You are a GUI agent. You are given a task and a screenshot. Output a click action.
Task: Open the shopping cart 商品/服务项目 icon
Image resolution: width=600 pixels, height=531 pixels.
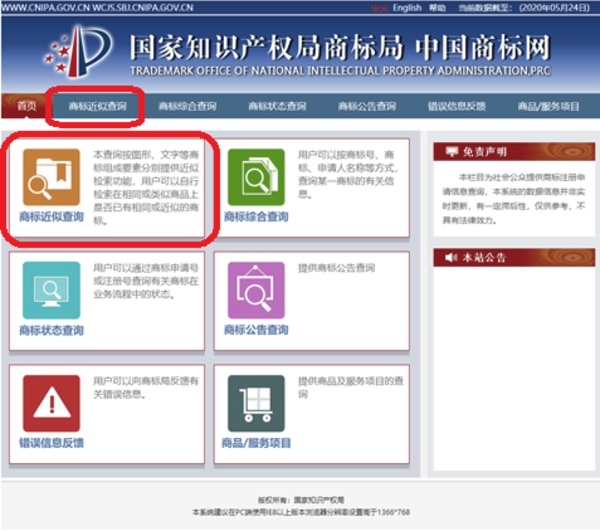click(256, 403)
